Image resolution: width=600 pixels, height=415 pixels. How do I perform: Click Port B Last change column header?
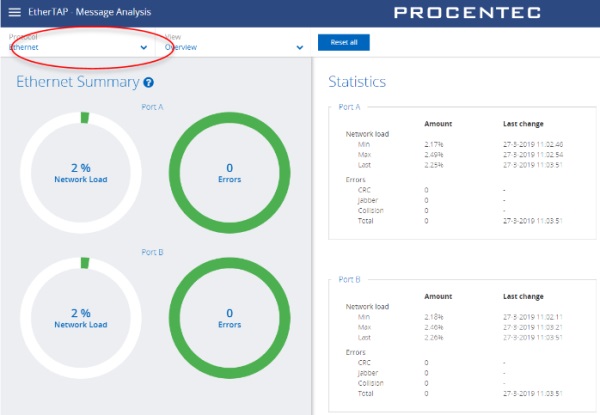pyautogui.click(x=523, y=296)
